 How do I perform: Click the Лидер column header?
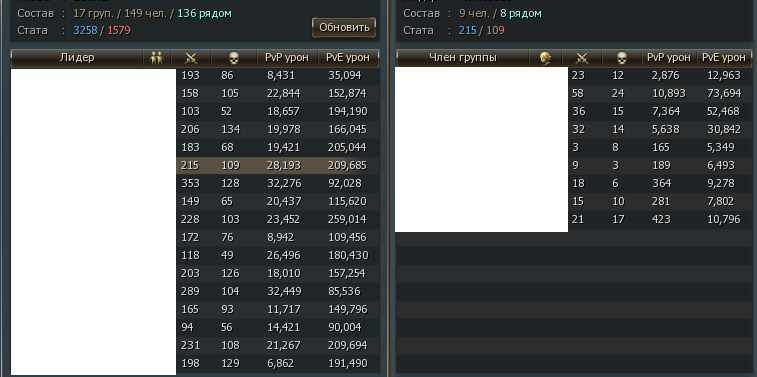click(x=77, y=58)
